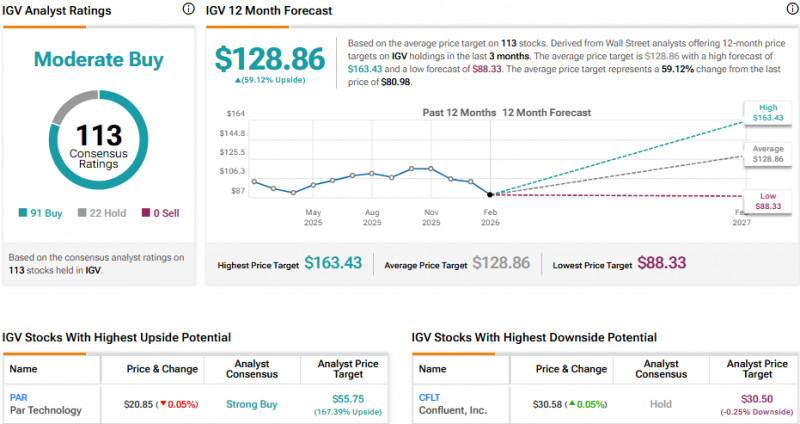Open the CFLT ticker link

pyautogui.click(x=428, y=397)
